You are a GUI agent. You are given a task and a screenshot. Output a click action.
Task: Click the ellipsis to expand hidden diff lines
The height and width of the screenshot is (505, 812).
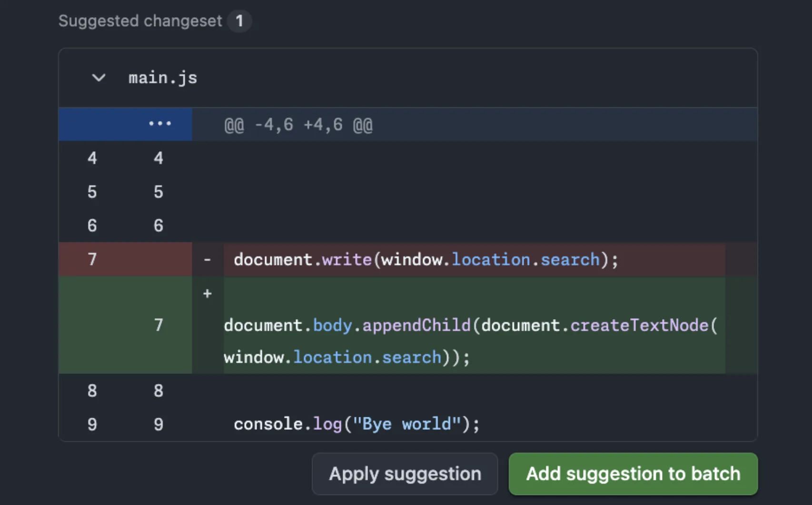(159, 124)
